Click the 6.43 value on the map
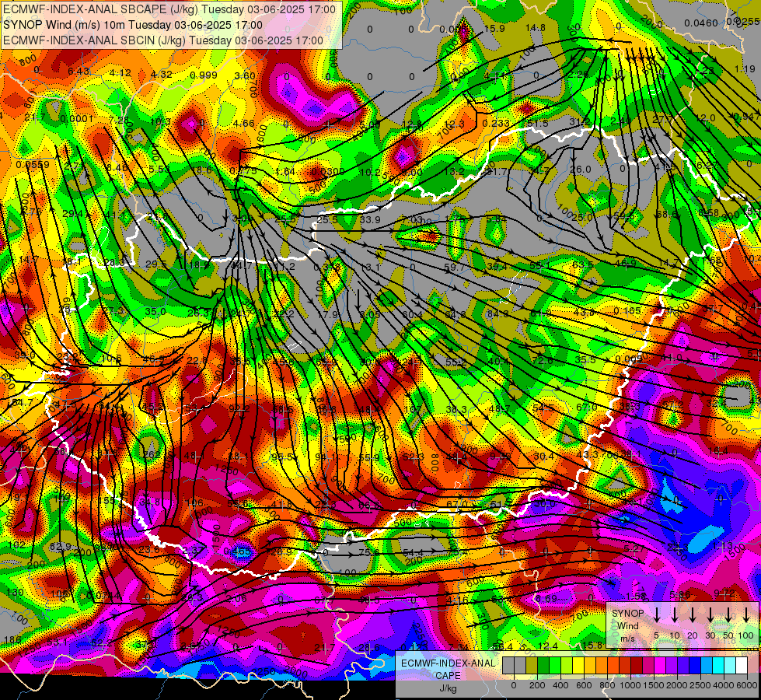 [79, 72]
